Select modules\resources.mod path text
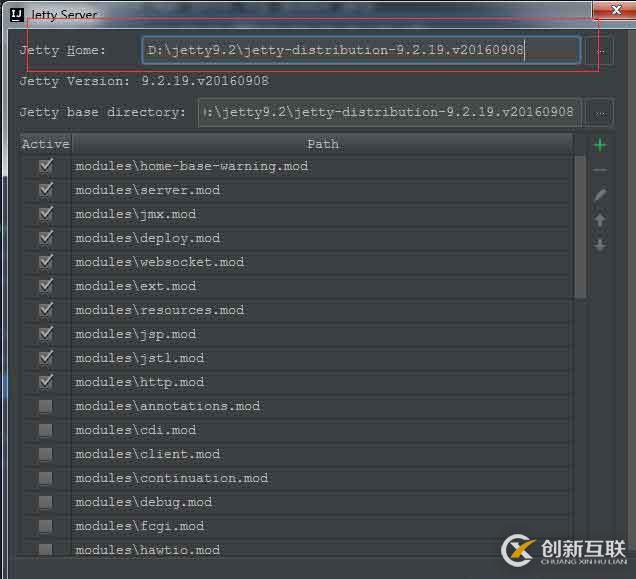Image resolution: width=636 pixels, height=579 pixels. (160, 310)
